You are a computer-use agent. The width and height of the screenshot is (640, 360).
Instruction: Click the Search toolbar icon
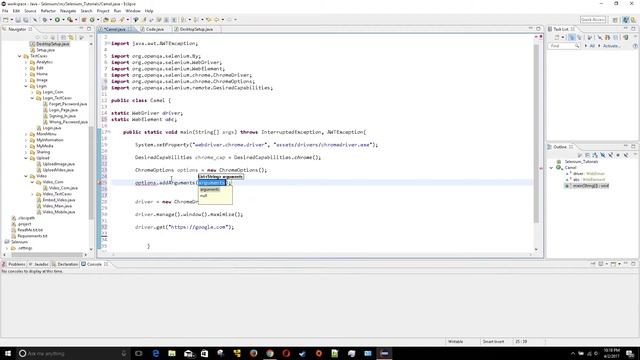[x=122, y=20]
